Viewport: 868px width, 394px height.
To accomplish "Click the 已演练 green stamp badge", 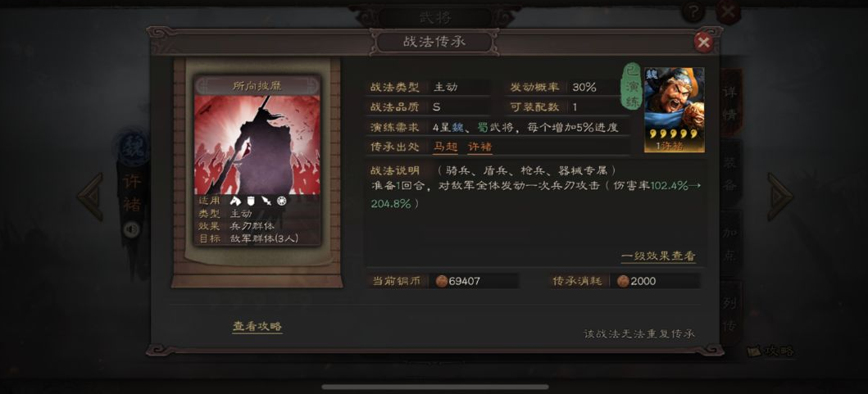I will click(632, 86).
